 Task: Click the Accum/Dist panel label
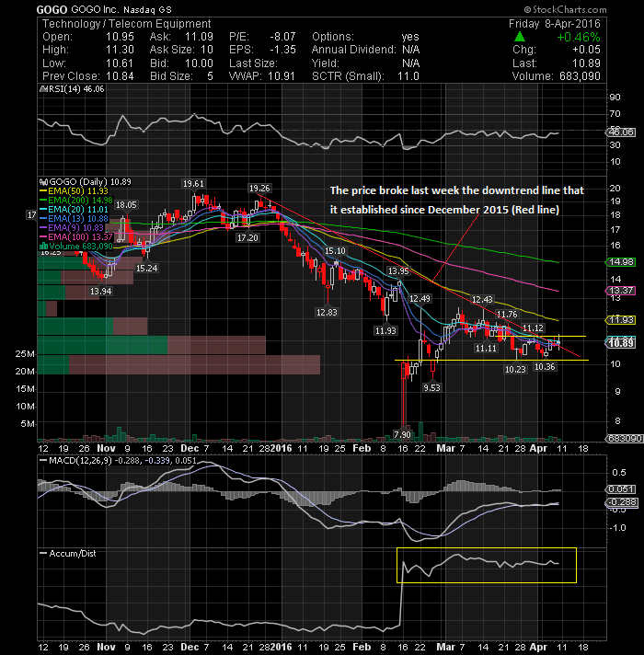click(x=68, y=554)
